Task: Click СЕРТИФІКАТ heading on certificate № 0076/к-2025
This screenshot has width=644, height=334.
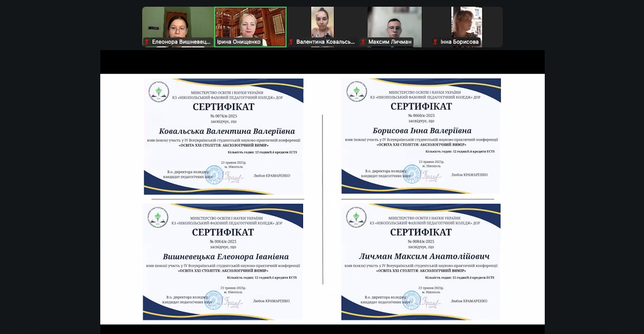Action: (223, 107)
